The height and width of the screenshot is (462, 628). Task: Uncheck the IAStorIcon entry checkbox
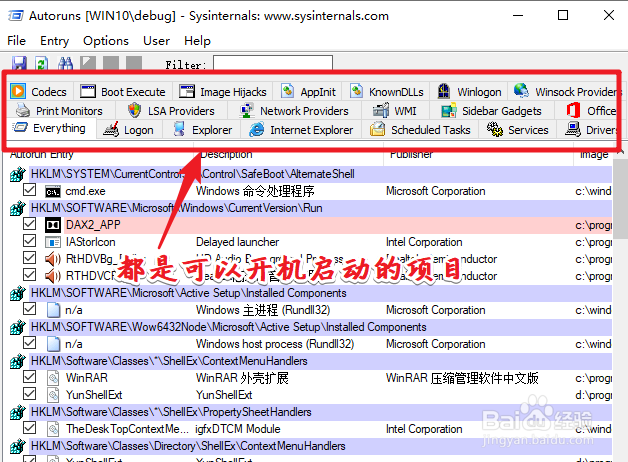pyautogui.click(x=29, y=241)
